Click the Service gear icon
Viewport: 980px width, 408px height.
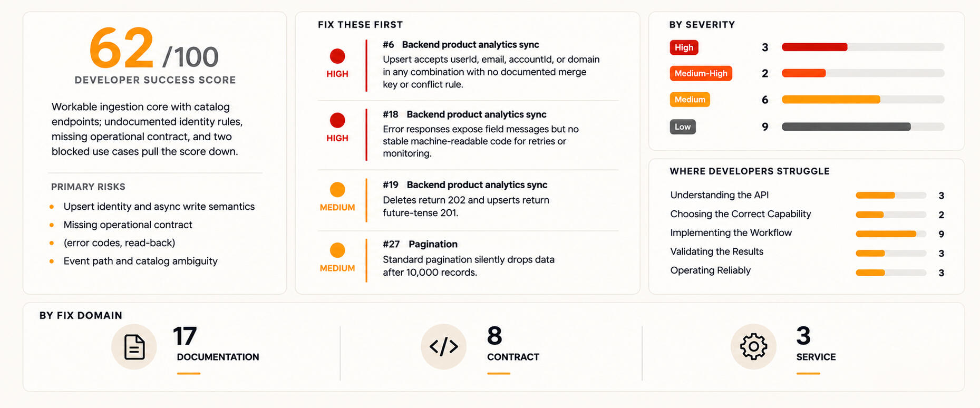(753, 346)
